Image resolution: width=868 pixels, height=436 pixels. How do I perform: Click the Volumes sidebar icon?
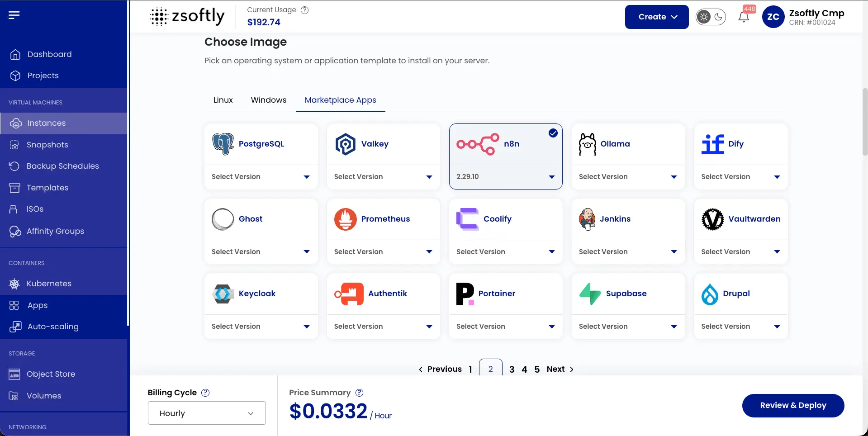[14, 396]
